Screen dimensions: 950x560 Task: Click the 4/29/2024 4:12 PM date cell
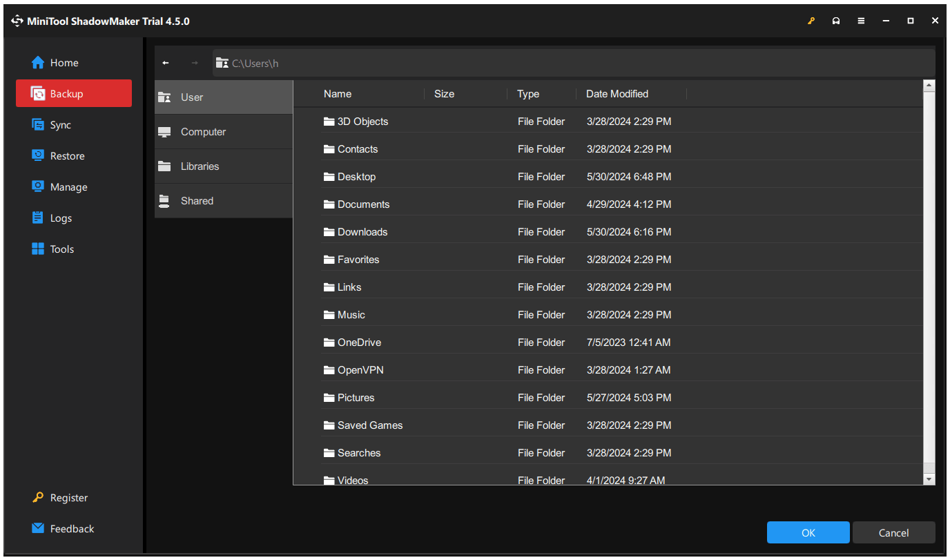(x=628, y=204)
